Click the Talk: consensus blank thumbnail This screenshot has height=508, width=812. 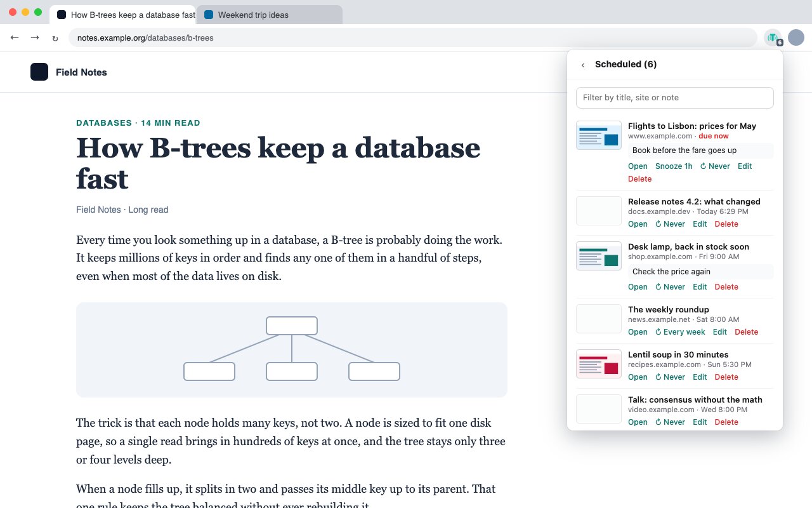(x=599, y=409)
